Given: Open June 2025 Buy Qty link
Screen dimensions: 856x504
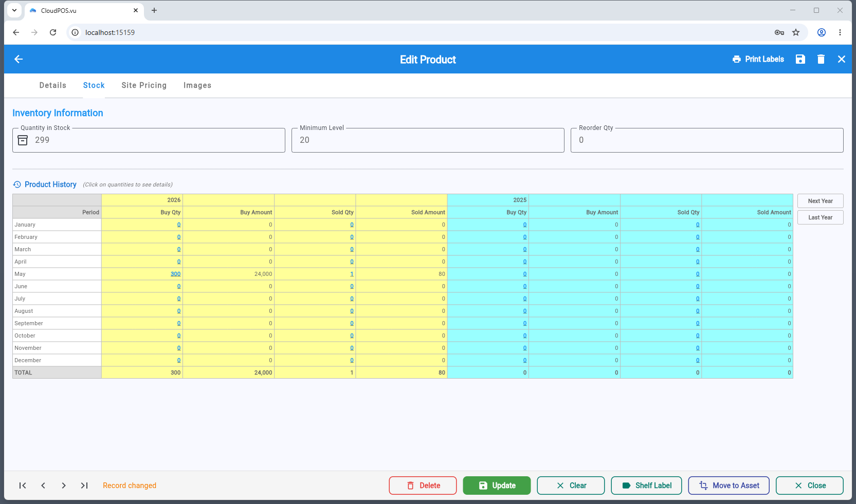Looking at the screenshot, I should click(x=525, y=286).
